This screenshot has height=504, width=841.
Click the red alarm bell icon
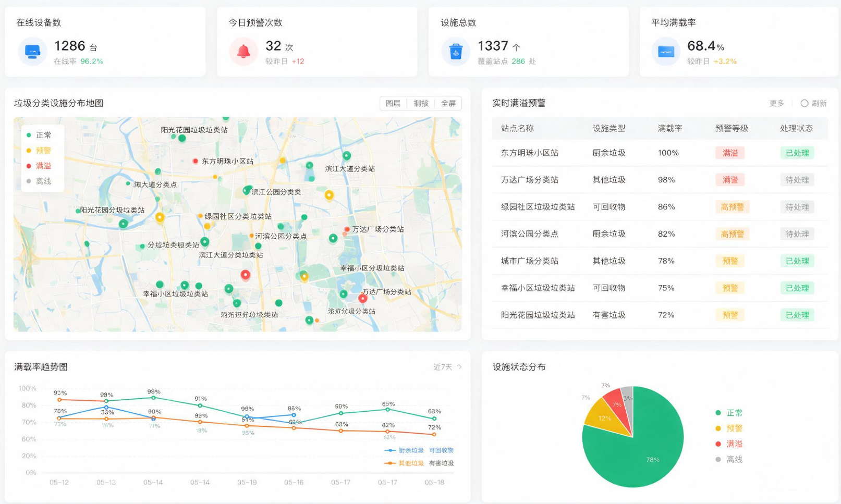243,52
